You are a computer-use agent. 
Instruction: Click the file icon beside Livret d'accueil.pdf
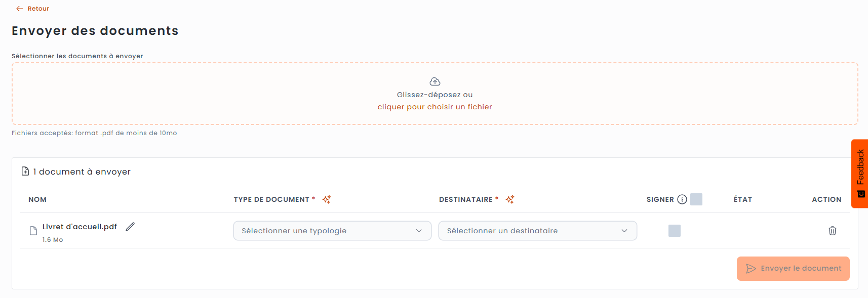33,231
